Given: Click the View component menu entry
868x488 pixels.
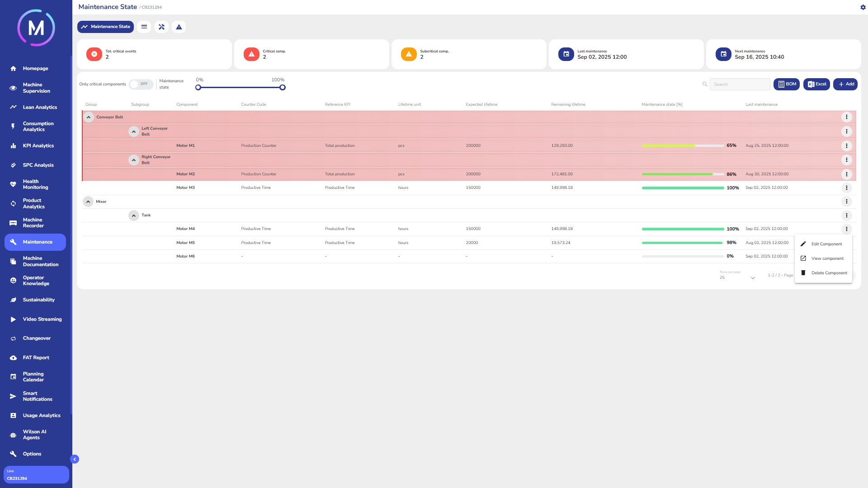Looking at the screenshot, I should (827, 258).
